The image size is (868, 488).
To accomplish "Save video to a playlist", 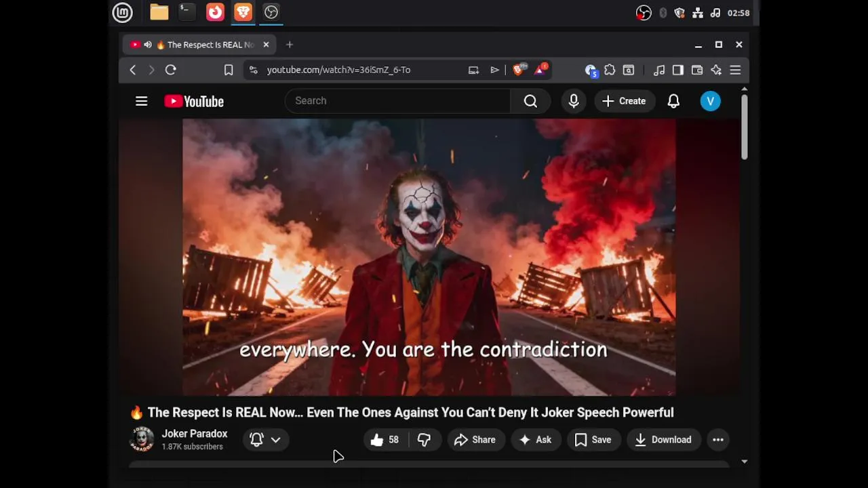I will (593, 440).
